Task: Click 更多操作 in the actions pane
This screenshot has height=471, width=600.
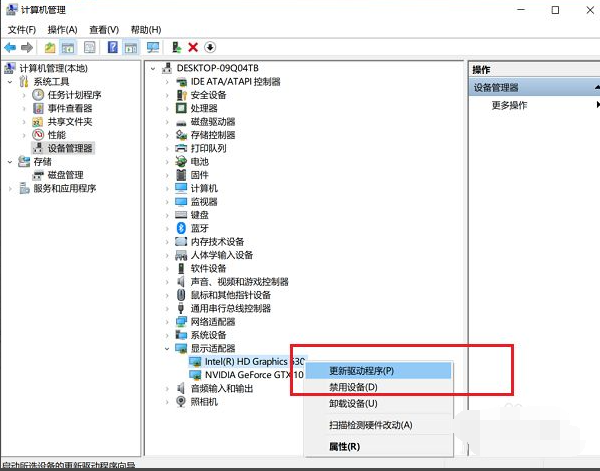Action: [509, 105]
